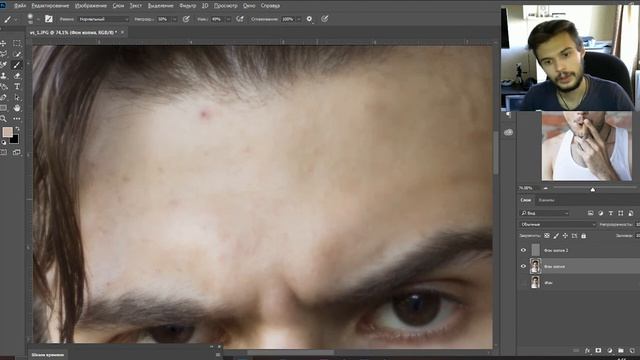This screenshot has width=640, height=360.
Task: Filter layers by pixel type icon
Action: point(591,213)
